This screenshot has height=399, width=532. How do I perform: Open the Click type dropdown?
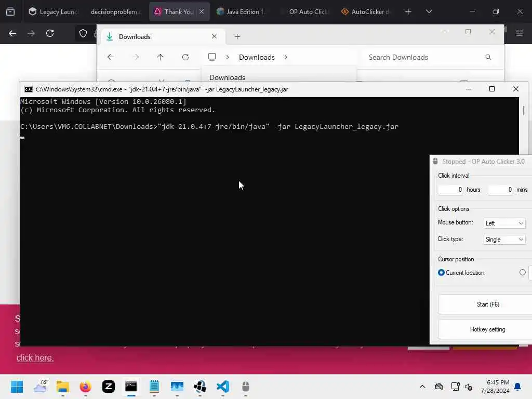coord(504,239)
